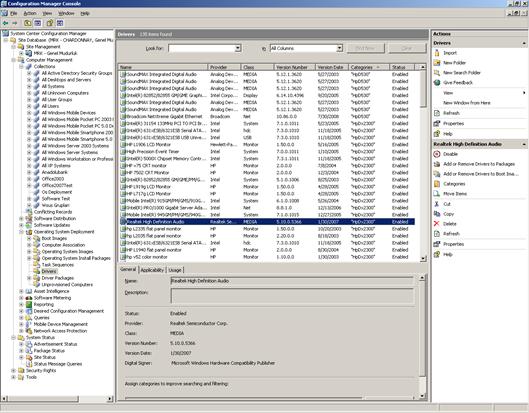Click the details pane vertical scrollbar

pos(422,337)
